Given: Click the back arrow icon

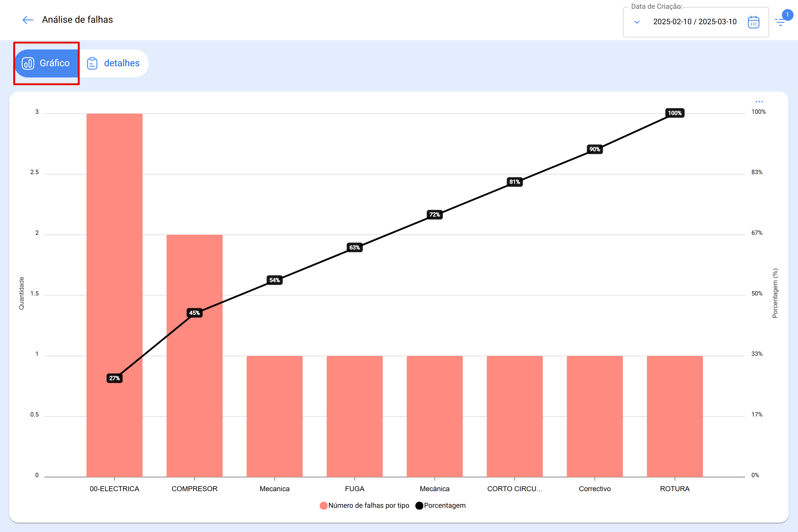Looking at the screenshot, I should pyautogui.click(x=28, y=20).
